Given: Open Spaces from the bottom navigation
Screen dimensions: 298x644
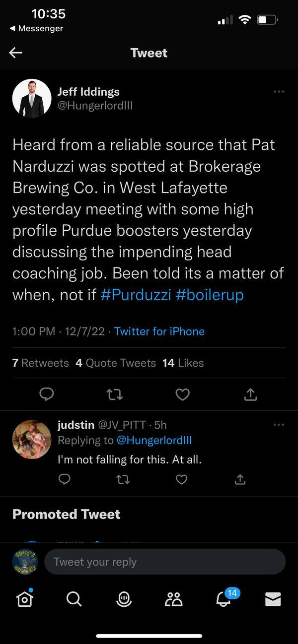Looking at the screenshot, I should 124,599.
